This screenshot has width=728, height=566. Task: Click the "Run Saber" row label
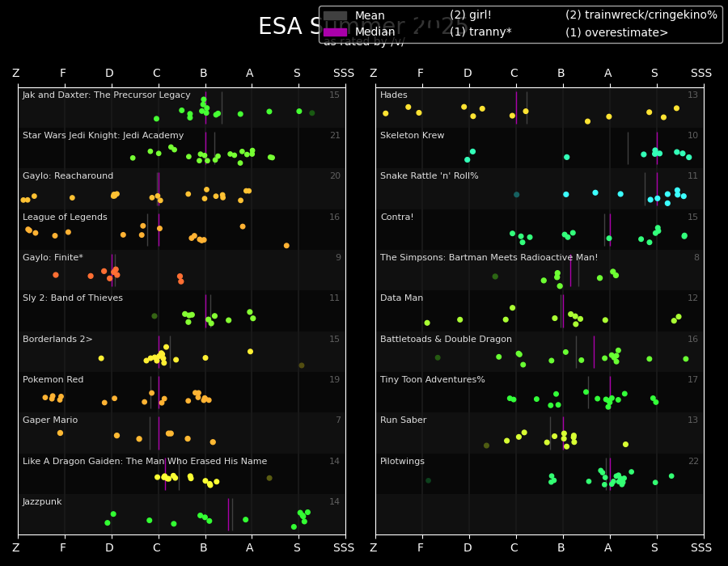403,420
